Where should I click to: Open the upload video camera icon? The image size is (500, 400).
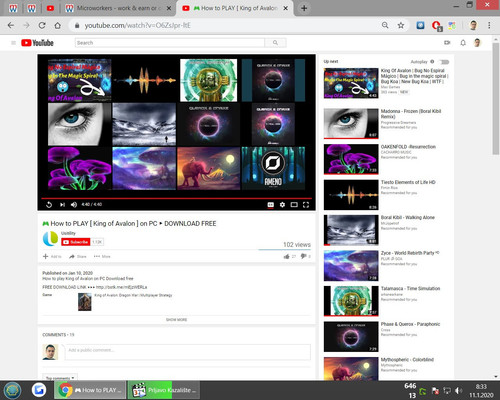[447, 43]
